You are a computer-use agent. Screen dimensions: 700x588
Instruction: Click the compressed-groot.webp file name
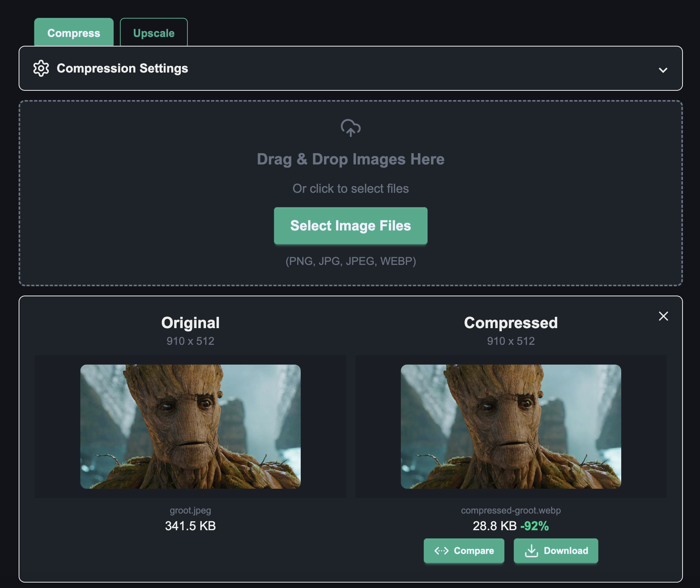(x=511, y=510)
